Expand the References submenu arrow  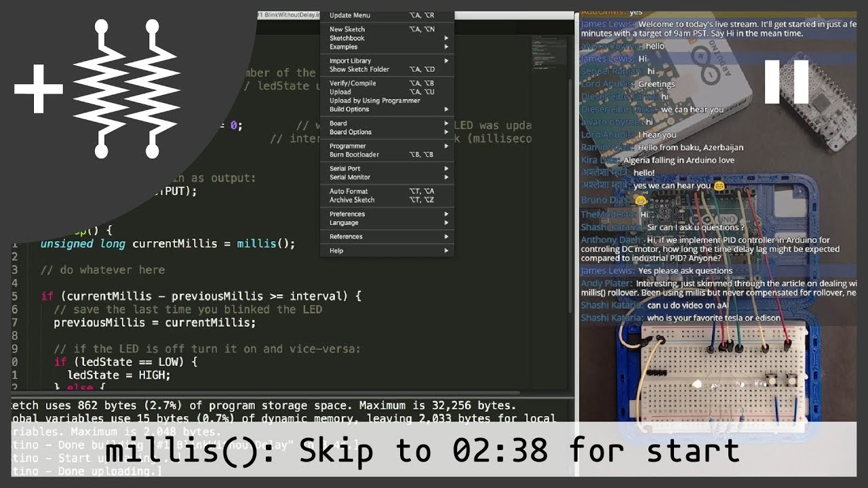pyautogui.click(x=446, y=237)
